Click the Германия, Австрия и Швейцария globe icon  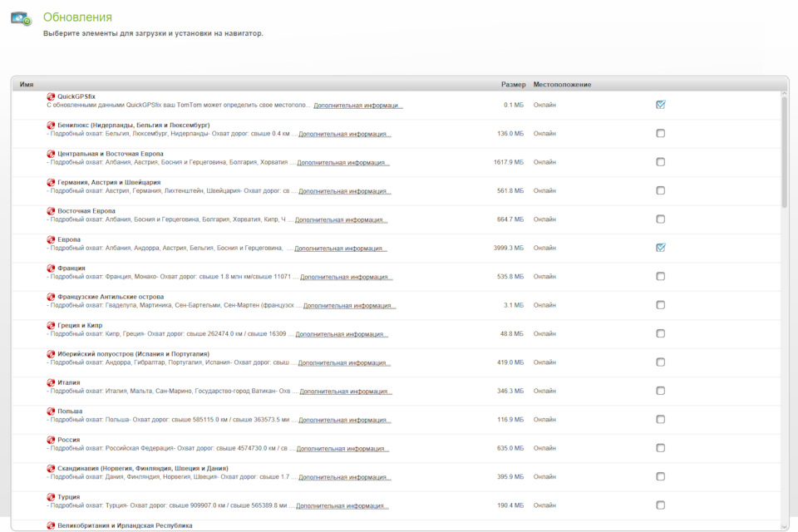(51, 182)
